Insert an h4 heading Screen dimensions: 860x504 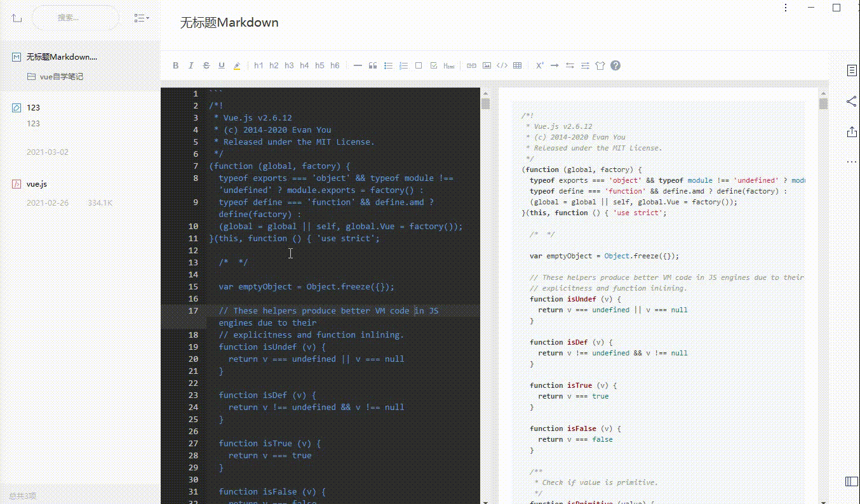(x=304, y=65)
